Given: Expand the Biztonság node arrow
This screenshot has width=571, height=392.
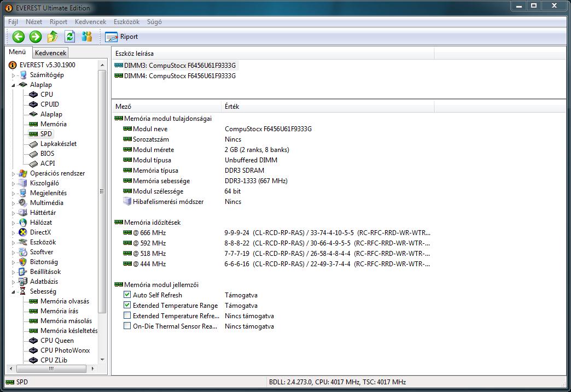Looking at the screenshot, I should pyautogui.click(x=14, y=262).
